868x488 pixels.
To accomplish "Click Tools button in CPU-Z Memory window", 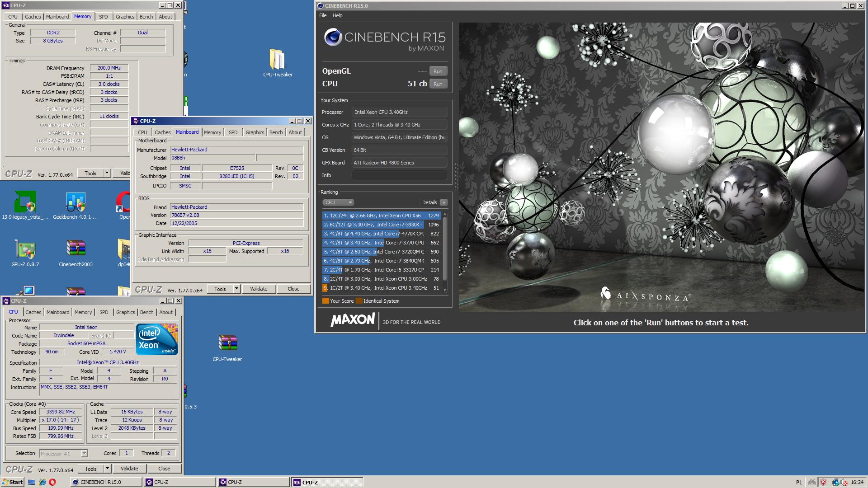I will point(90,173).
